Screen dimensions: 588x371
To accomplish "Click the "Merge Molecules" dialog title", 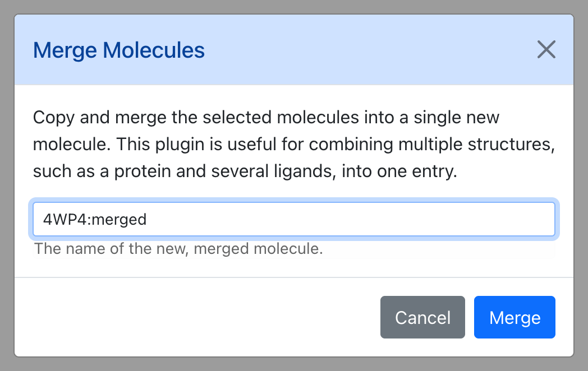I will coord(119,50).
